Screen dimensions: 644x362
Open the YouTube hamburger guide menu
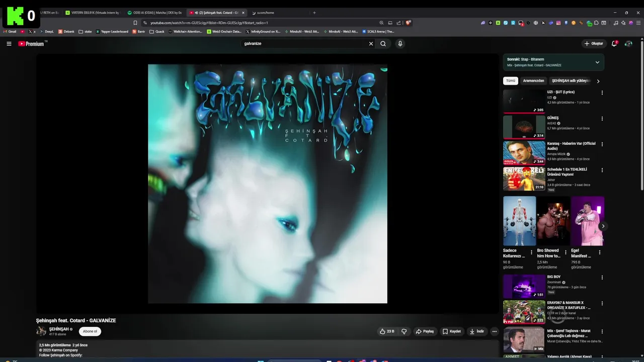[9, 44]
